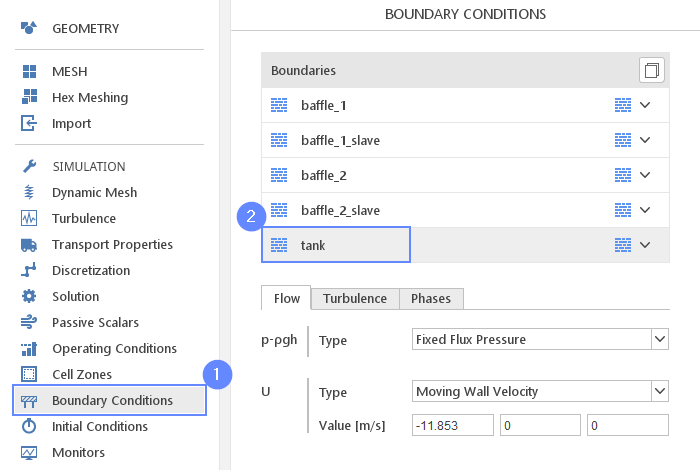
Task: Switch to the Phases tab
Action: point(431,298)
